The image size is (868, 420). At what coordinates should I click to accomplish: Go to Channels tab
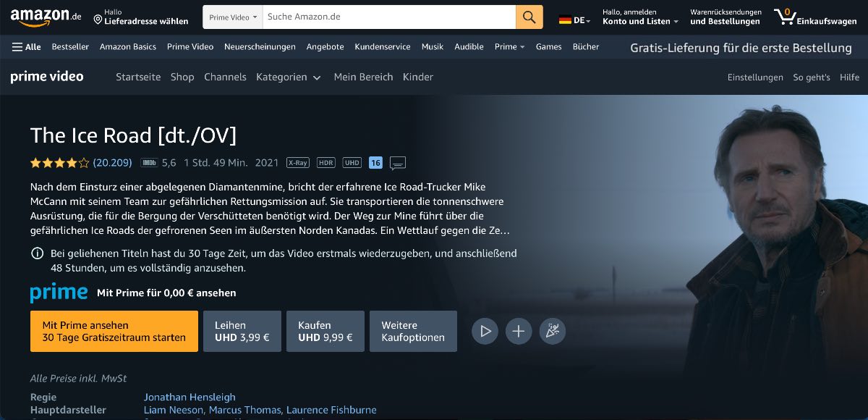pyautogui.click(x=225, y=77)
